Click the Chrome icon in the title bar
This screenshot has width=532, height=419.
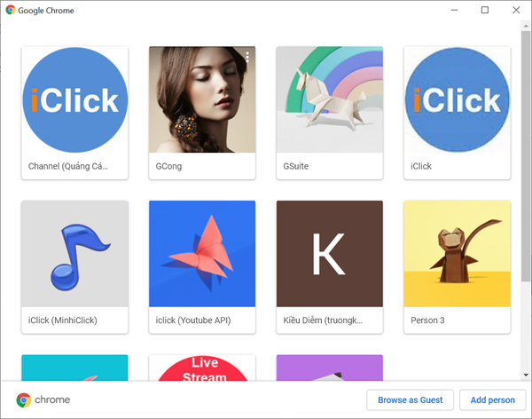pos(11,10)
